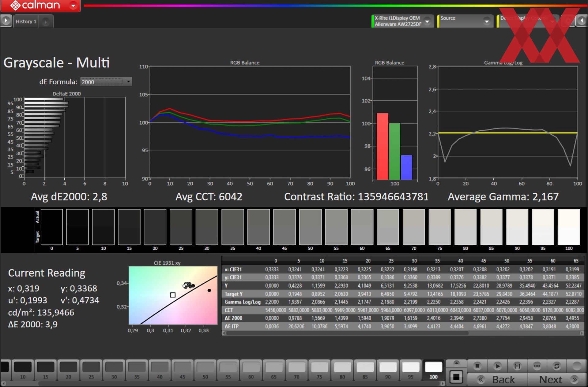Select the 45 percent gray level button
The width and height of the screenshot is (588, 387).
[183, 370]
